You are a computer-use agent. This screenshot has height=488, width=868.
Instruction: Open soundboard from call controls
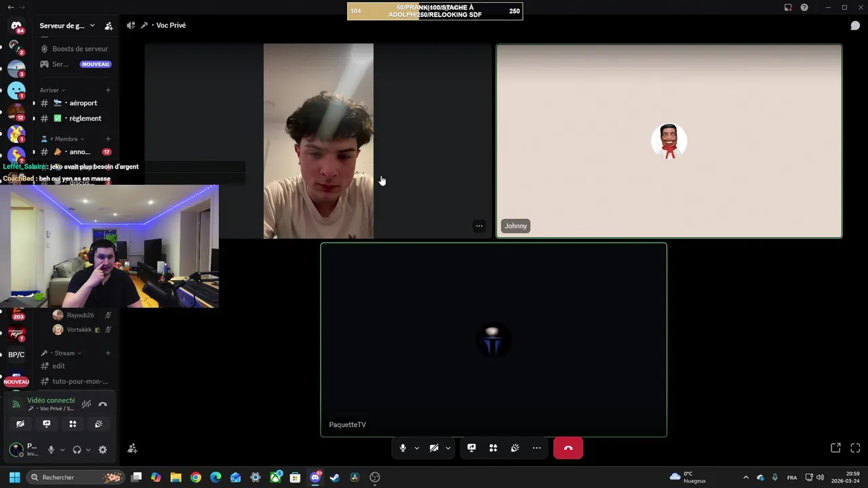[x=515, y=448]
